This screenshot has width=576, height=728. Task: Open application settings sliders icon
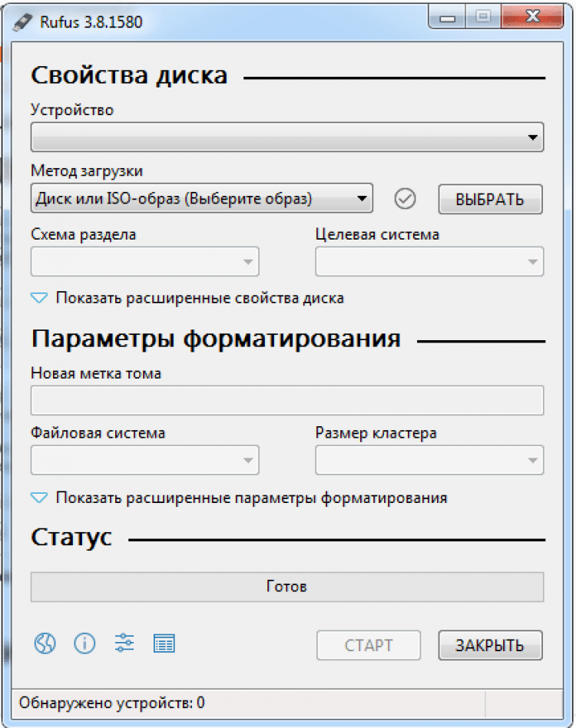tap(124, 643)
